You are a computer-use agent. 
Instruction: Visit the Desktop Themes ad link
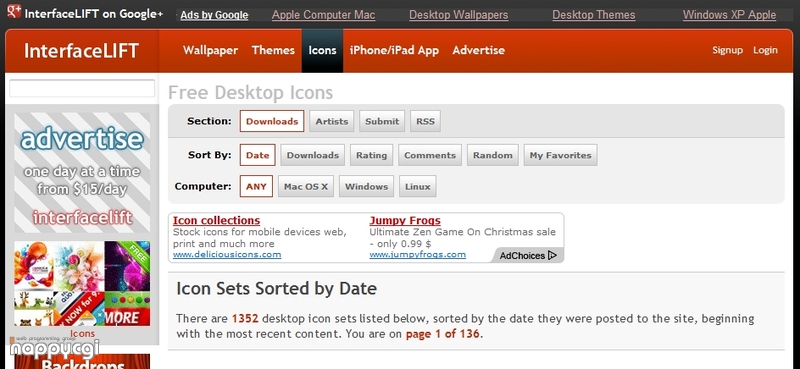[594, 15]
